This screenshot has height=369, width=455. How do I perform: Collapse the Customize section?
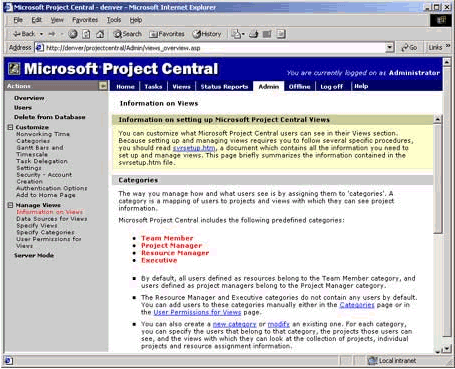tap(10, 127)
